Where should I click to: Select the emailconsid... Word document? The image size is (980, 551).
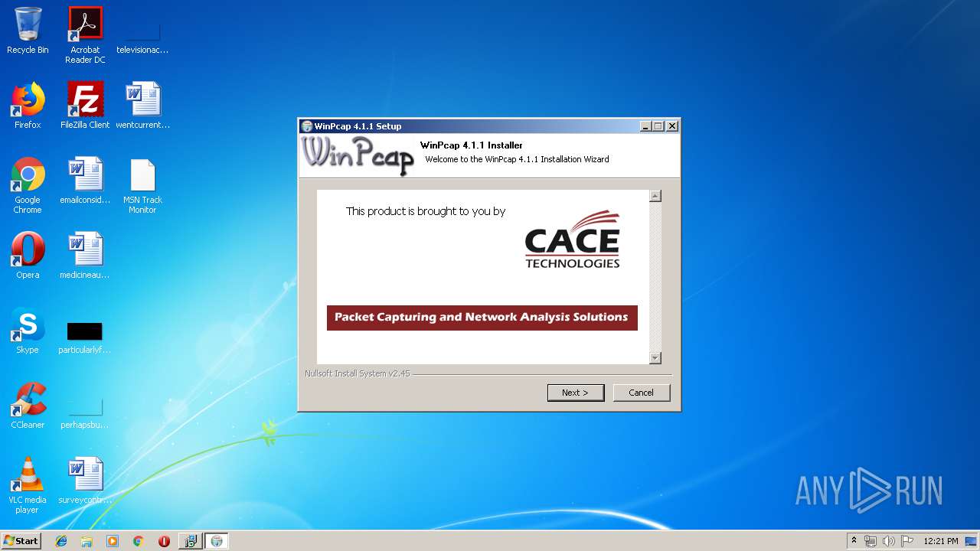(85, 181)
